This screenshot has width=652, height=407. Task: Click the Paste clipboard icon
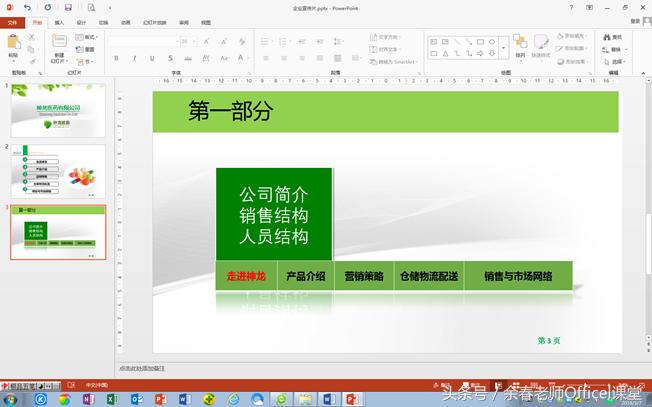click(x=14, y=42)
